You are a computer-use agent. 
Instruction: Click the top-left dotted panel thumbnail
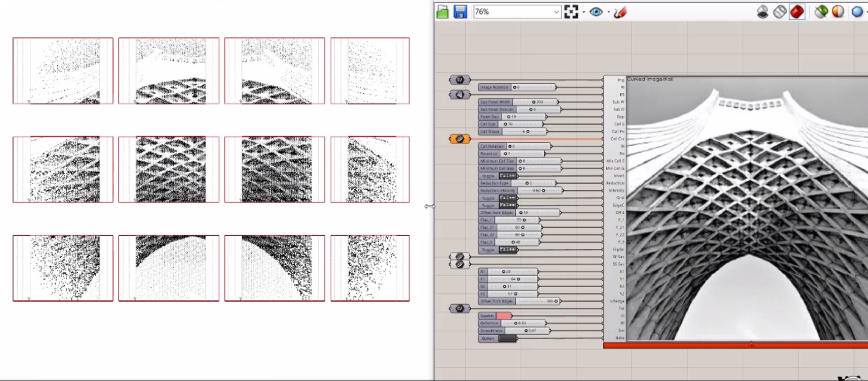point(63,71)
